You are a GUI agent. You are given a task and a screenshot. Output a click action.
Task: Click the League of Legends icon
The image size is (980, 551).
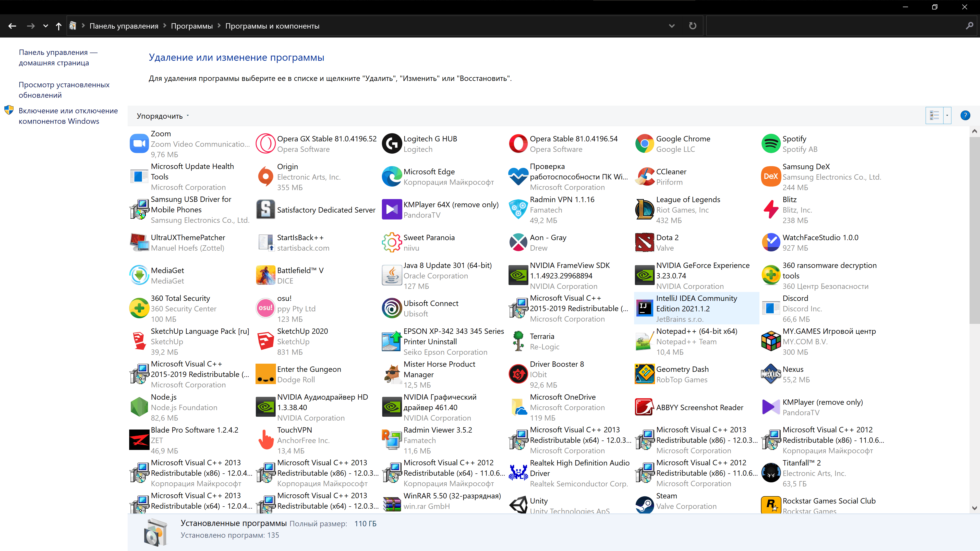pos(645,210)
